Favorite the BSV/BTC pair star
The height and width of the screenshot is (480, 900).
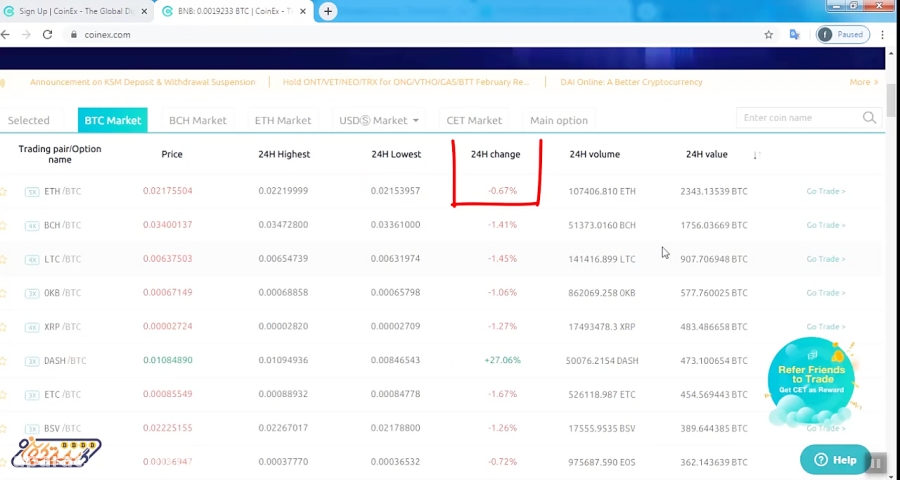(x=3, y=429)
